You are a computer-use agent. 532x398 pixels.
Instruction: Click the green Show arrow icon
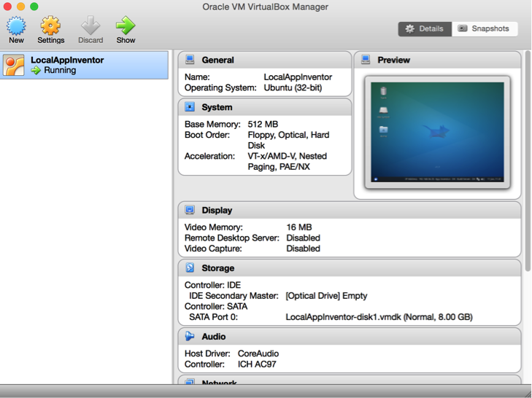pyautogui.click(x=126, y=26)
